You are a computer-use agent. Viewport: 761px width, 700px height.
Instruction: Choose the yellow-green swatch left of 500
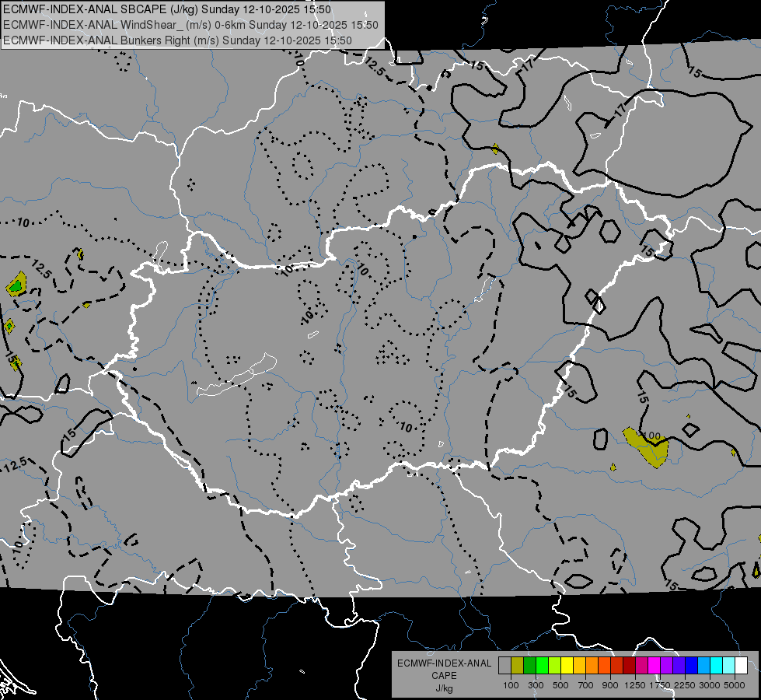[555, 666]
